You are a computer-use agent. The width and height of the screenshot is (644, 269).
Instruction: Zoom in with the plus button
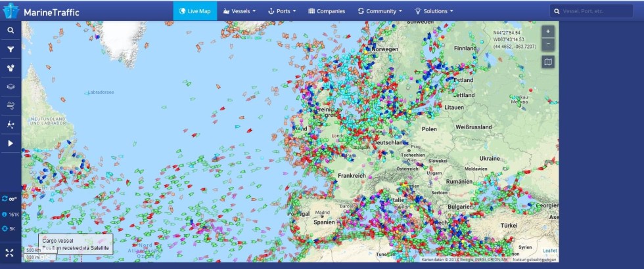548,31
